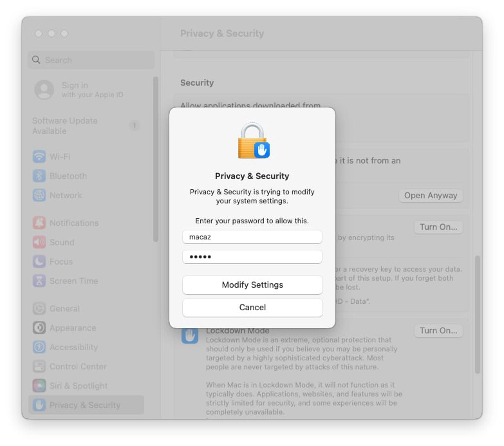The height and width of the screenshot is (446, 504).
Task: Open Sound settings speaker icon
Action: [x=39, y=242]
